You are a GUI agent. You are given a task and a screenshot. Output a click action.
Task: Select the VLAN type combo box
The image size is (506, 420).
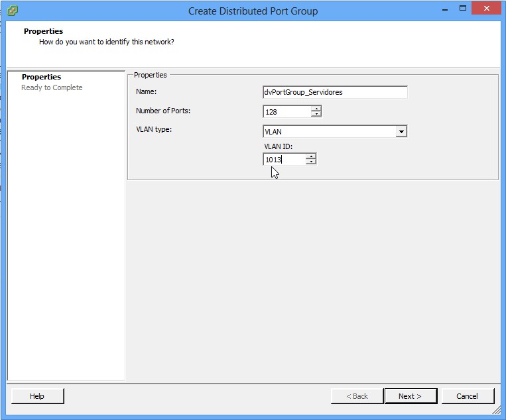pos(329,132)
